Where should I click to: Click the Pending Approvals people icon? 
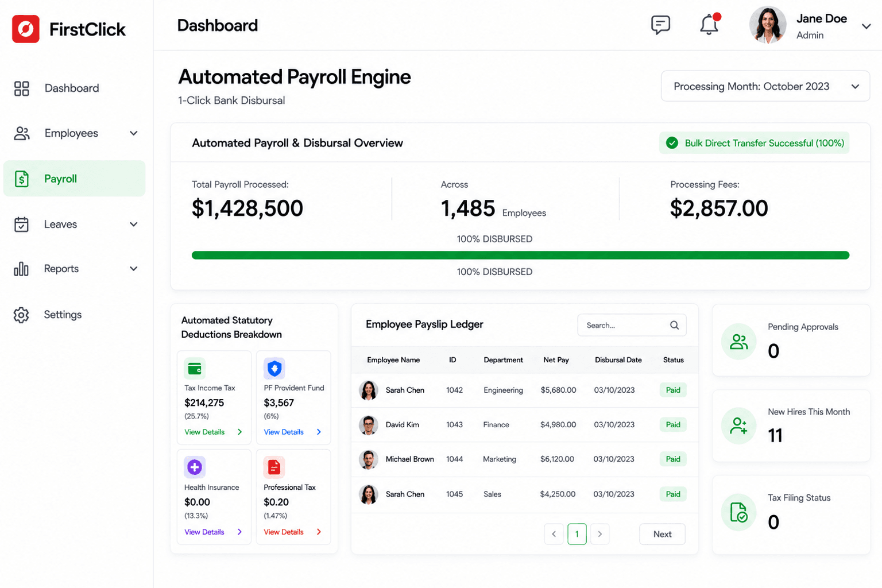click(739, 342)
